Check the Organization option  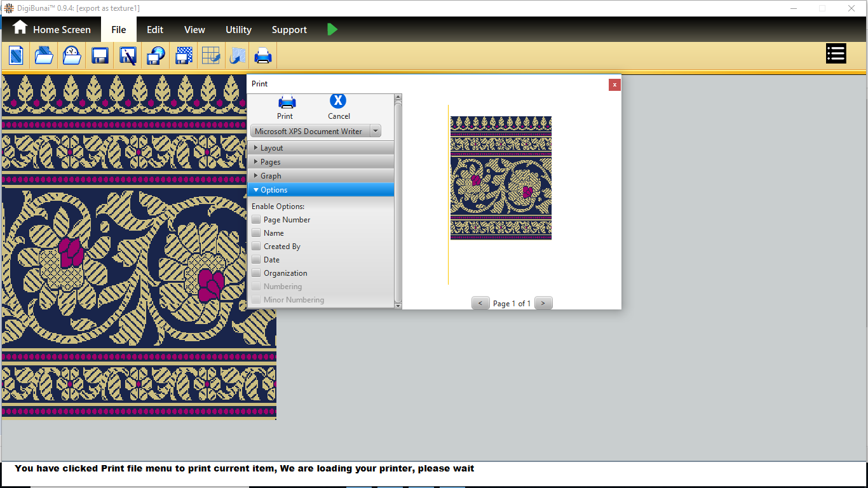point(256,273)
